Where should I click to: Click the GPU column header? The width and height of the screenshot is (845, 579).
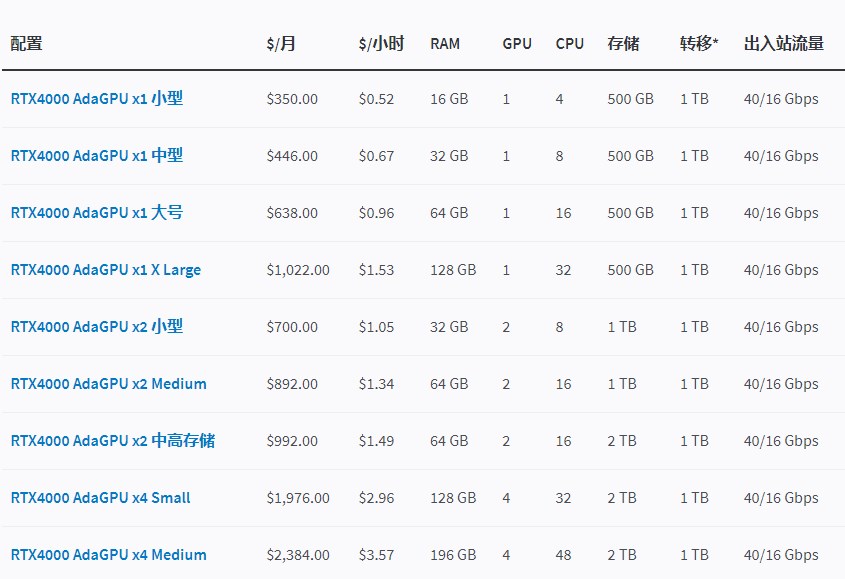click(x=517, y=44)
